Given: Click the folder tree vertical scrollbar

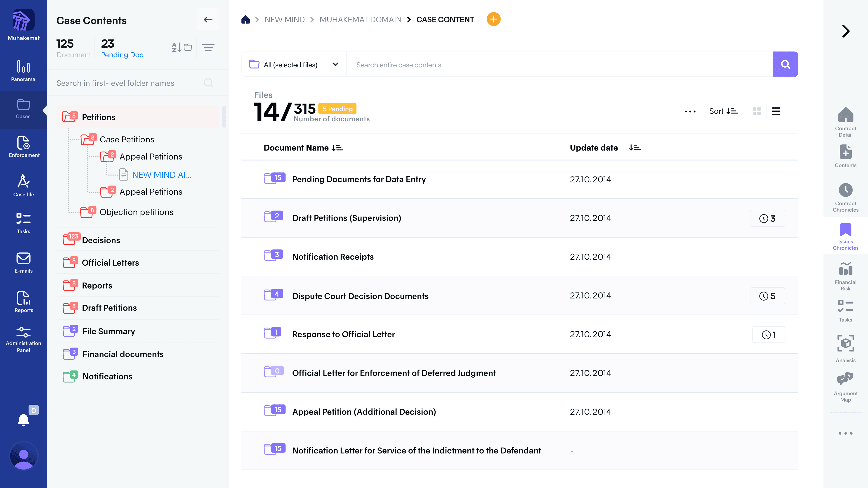Looking at the screenshot, I should [x=224, y=116].
